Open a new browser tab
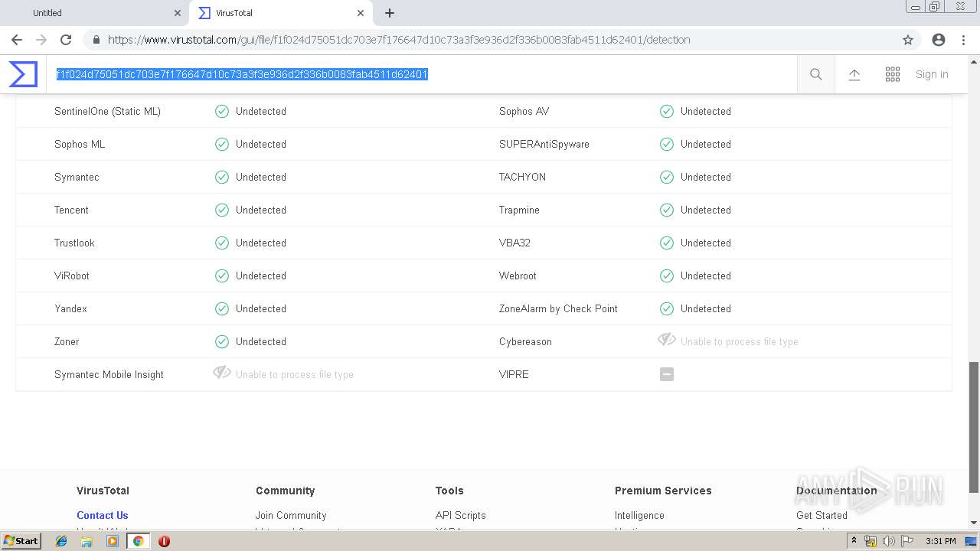This screenshot has width=980, height=551. 390,13
